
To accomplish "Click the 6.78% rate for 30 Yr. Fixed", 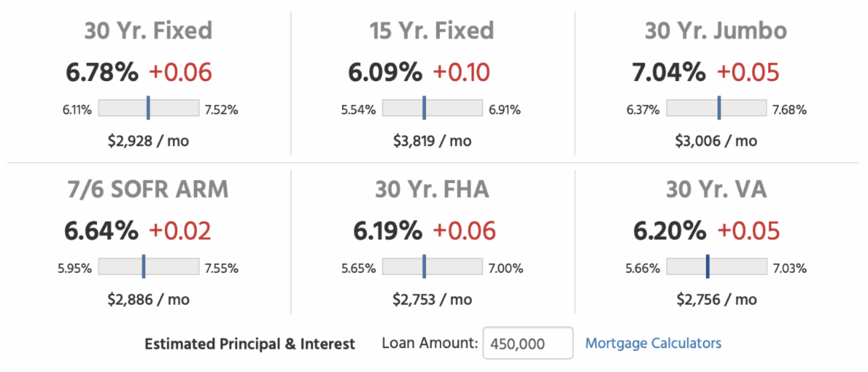I will point(101,72).
